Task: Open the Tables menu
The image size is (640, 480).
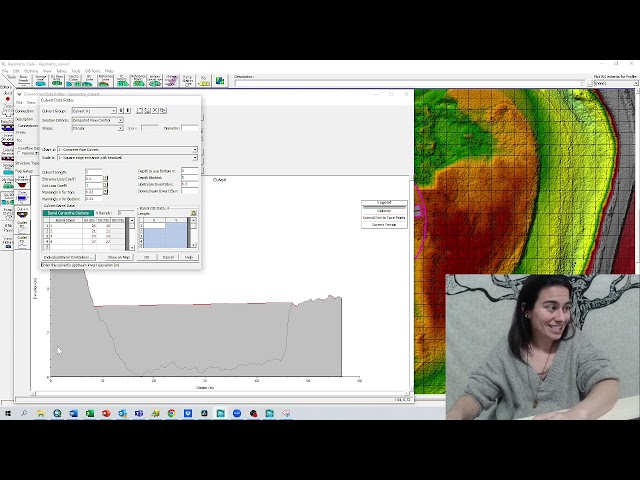Action: [x=61, y=71]
